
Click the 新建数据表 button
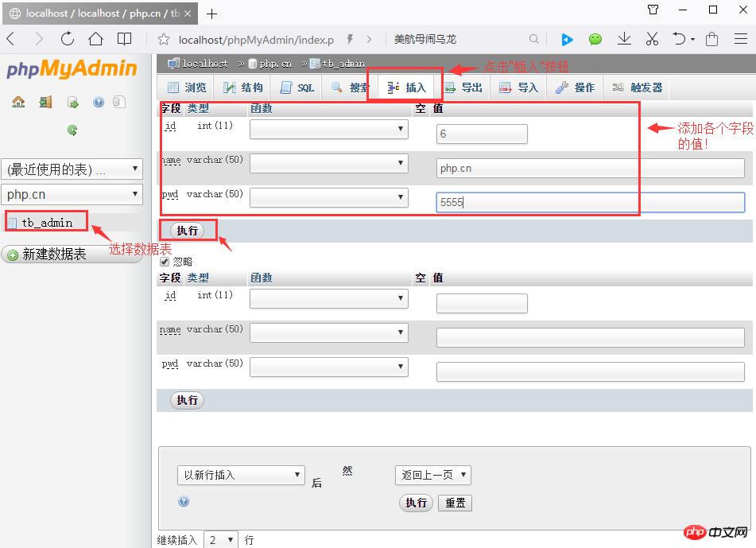tap(72, 254)
